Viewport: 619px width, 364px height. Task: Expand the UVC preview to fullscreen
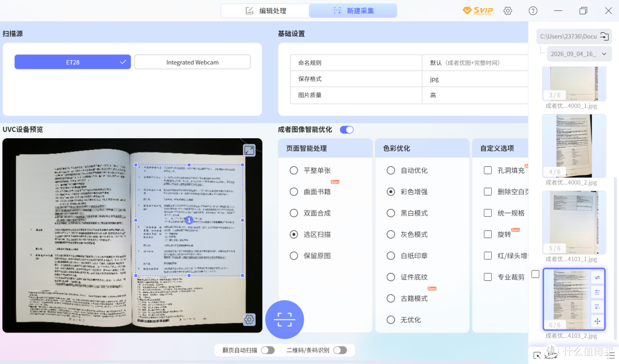pyautogui.click(x=249, y=150)
